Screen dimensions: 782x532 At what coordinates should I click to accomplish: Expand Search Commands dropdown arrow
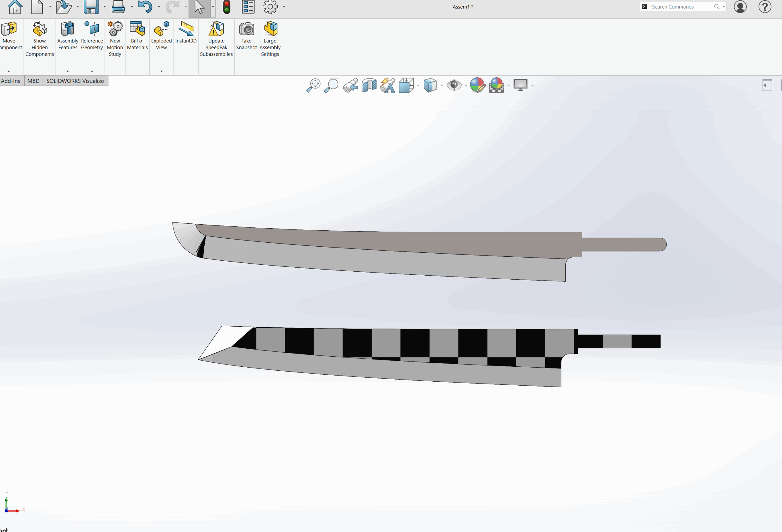coord(723,7)
